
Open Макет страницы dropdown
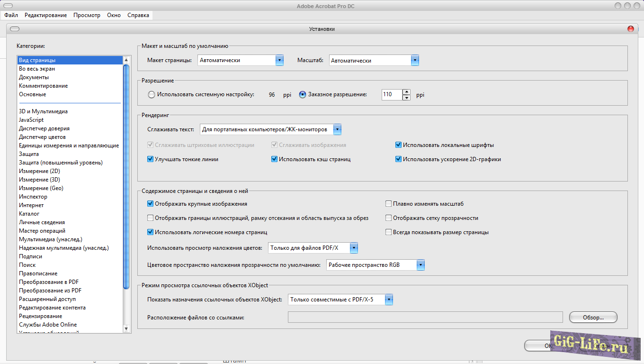click(279, 60)
